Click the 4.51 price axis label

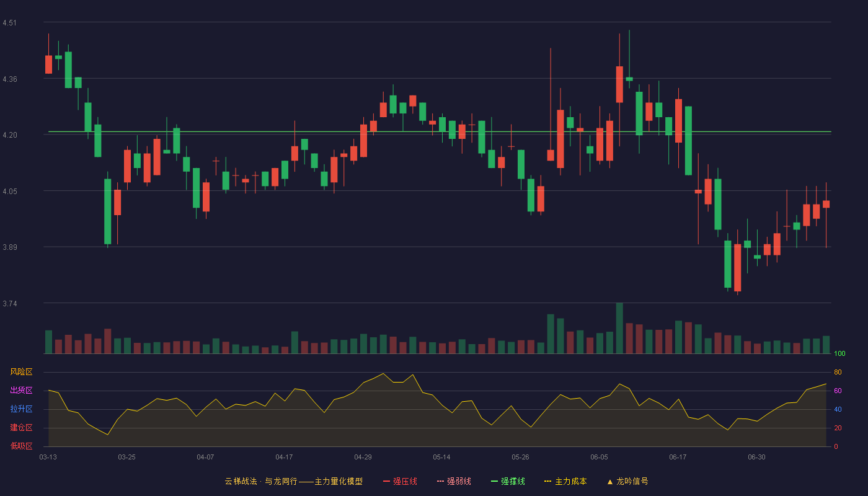[9, 23]
